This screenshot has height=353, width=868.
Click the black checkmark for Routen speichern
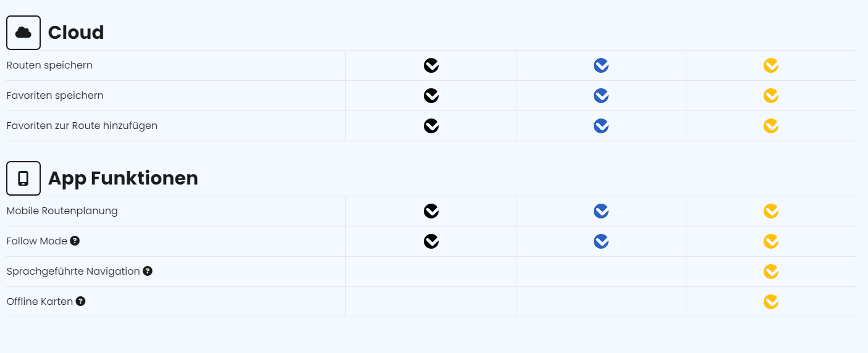tap(431, 65)
